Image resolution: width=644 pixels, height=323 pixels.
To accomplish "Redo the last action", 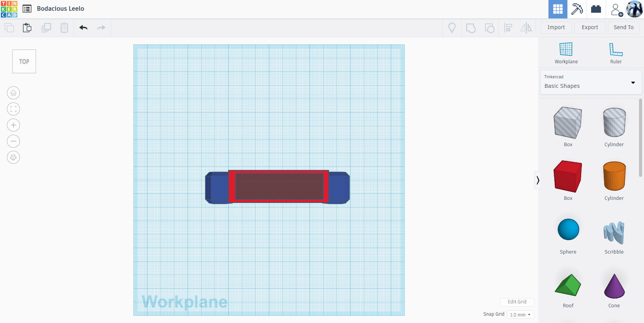I will tap(101, 28).
